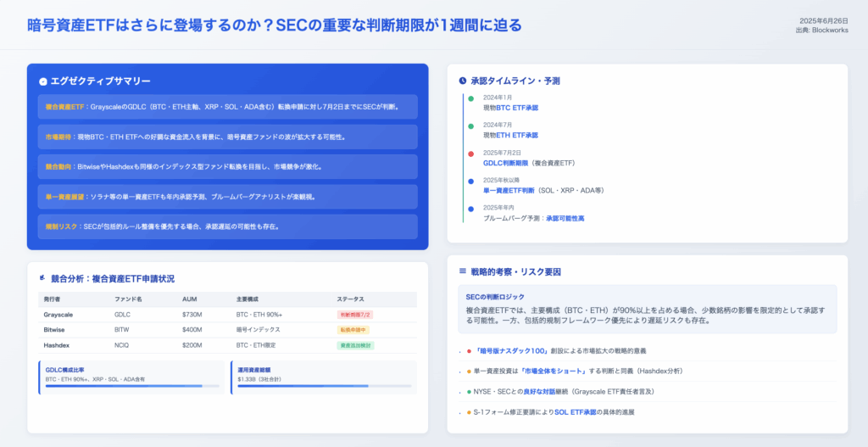Click the NCIQ fund name cell
The height and width of the screenshot is (447, 868).
[x=121, y=345]
